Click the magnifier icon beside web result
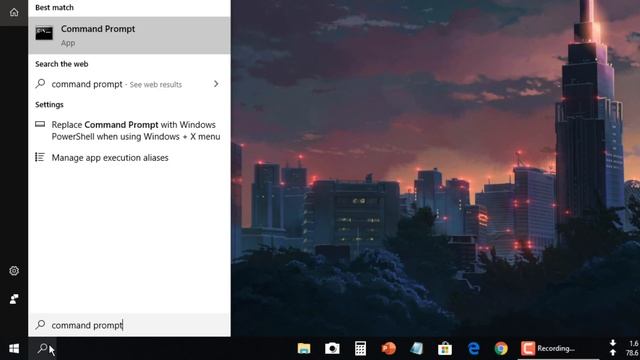640x360 pixels. coord(40,84)
